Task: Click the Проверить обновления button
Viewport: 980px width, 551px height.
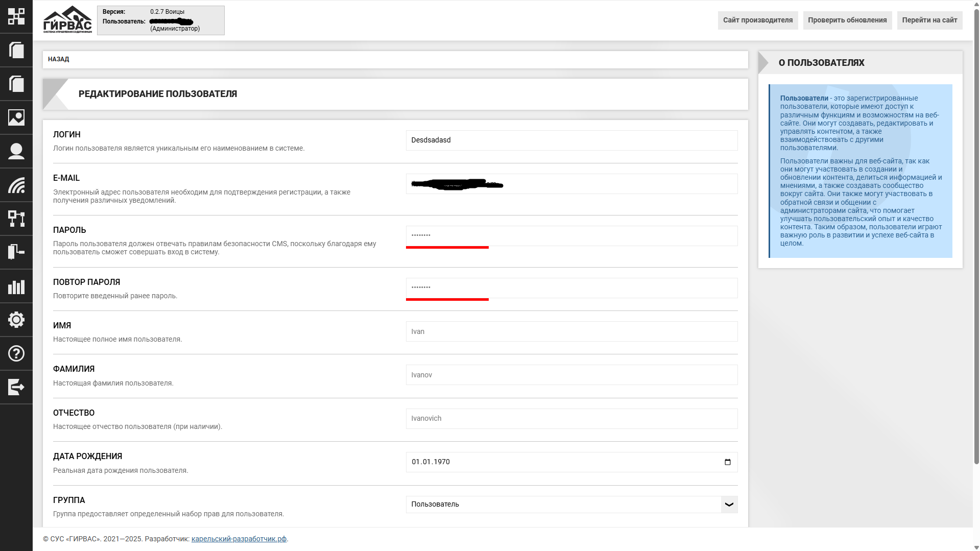Action: click(x=847, y=20)
